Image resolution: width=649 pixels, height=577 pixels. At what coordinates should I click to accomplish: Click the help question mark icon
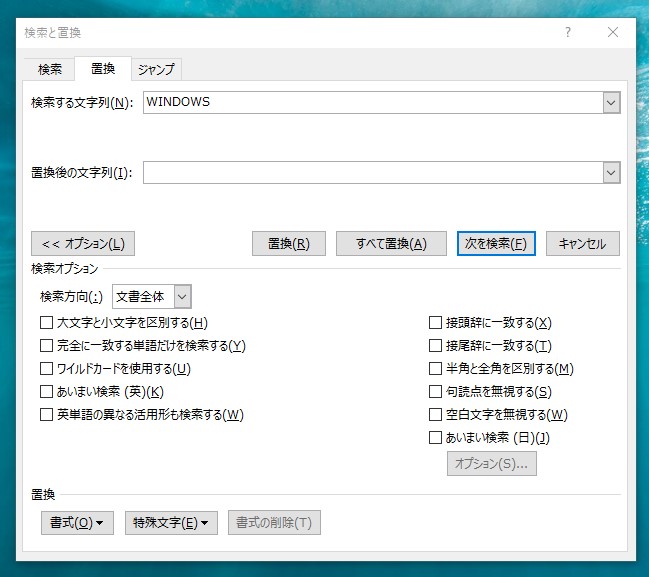point(567,32)
